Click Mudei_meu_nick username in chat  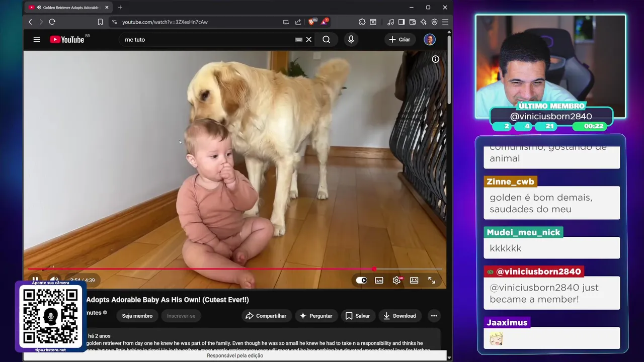click(x=523, y=233)
